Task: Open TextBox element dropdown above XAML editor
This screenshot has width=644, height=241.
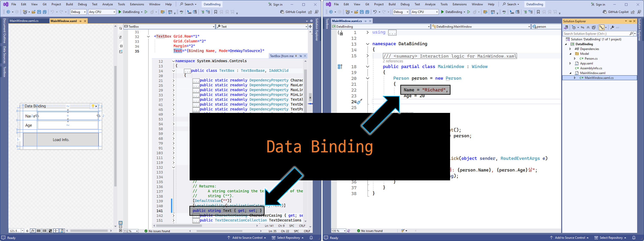Action: pyautogui.click(x=213, y=27)
